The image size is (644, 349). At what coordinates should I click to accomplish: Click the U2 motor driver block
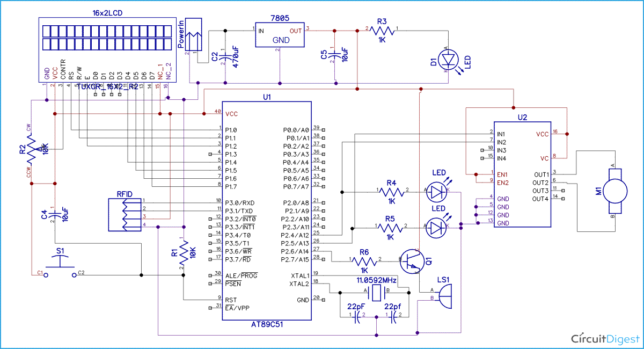click(522, 174)
